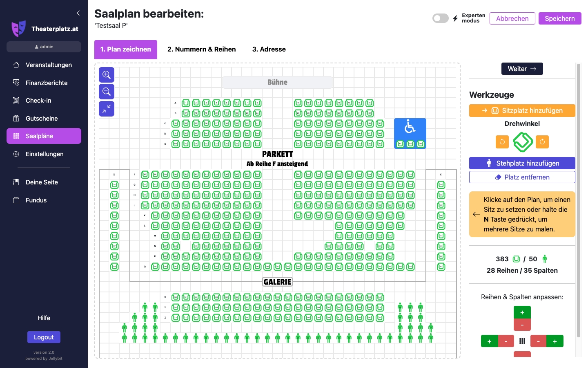Open the Adresse tab
This screenshot has height=368, width=588.
(x=269, y=49)
